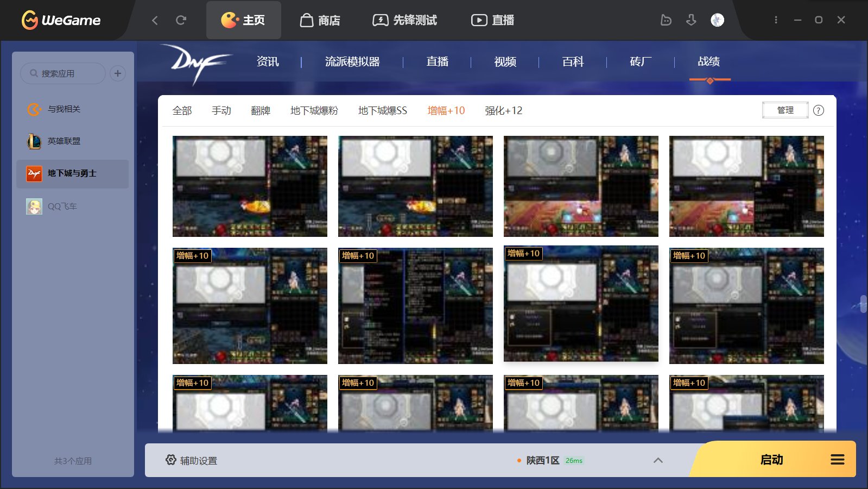The width and height of the screenshot is (868, 489).
Task: Open the 砖厂 section
Action: [641, 62]
